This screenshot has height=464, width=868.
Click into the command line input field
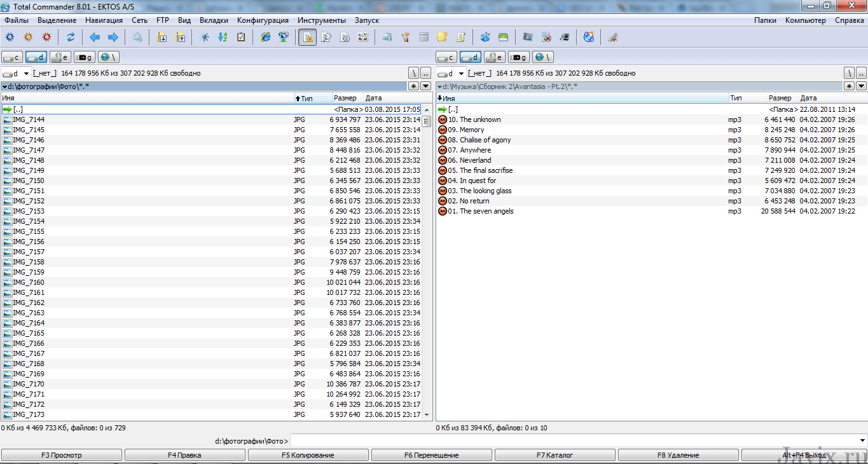click(x=574, y=441)
